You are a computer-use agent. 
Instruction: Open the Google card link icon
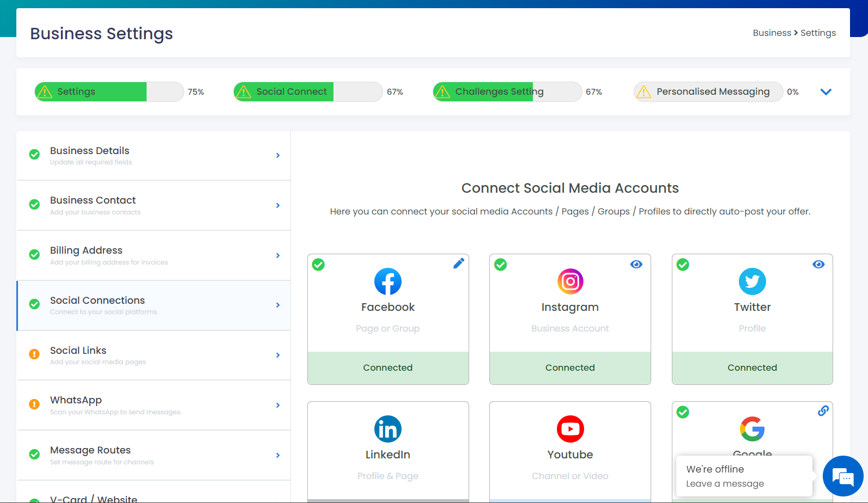point(823,411)
